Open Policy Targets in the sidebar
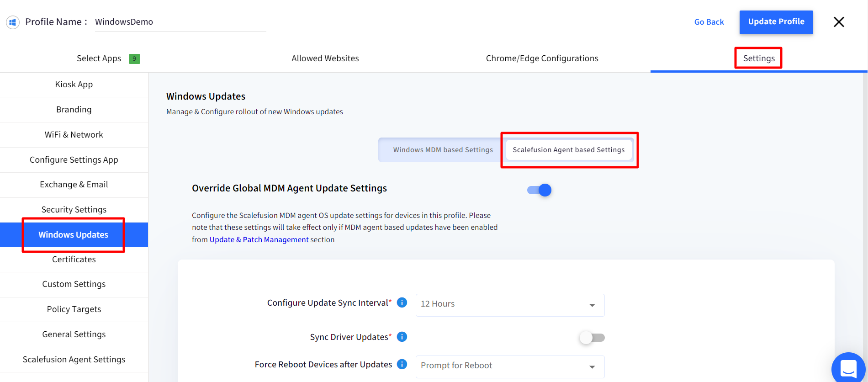Viewport: 868px width, 382px height. point(74,309)
